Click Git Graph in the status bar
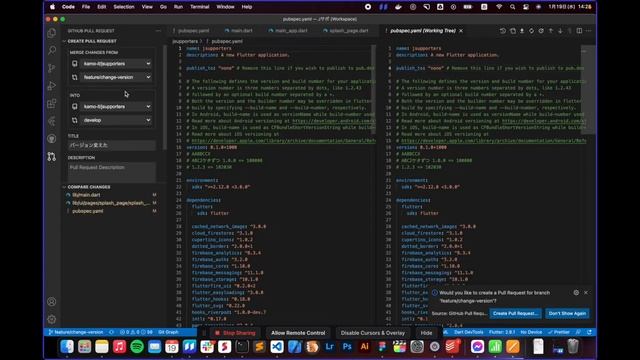 (x=168, y=332)
